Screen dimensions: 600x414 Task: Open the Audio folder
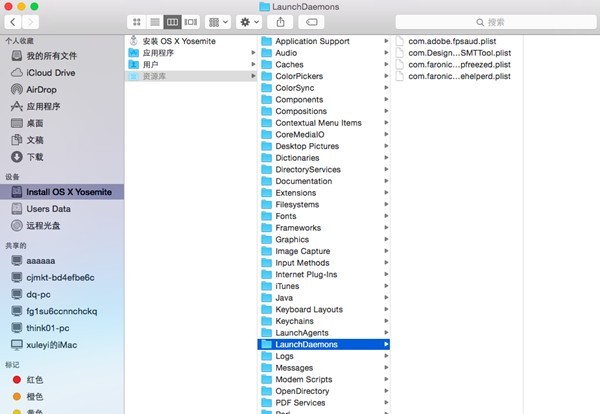[324, 53]
